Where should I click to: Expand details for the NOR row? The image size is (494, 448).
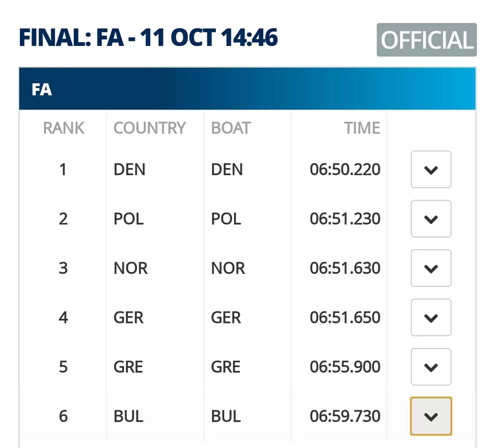(x=431, y=268)
